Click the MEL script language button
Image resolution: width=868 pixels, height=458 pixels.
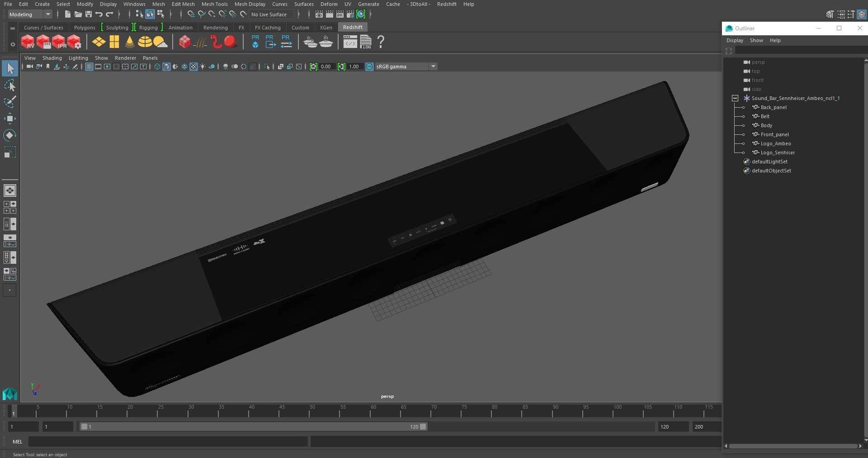tap(17, 442)
